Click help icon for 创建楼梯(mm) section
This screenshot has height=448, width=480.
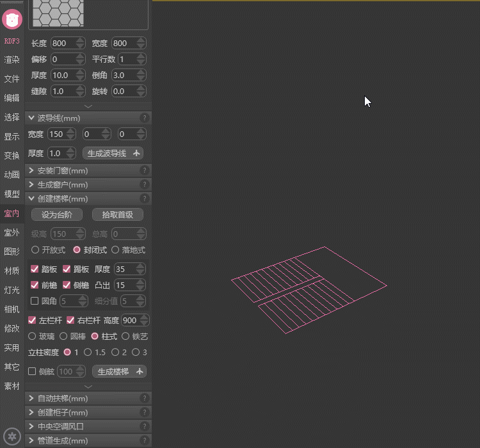(x=145, y=199)
